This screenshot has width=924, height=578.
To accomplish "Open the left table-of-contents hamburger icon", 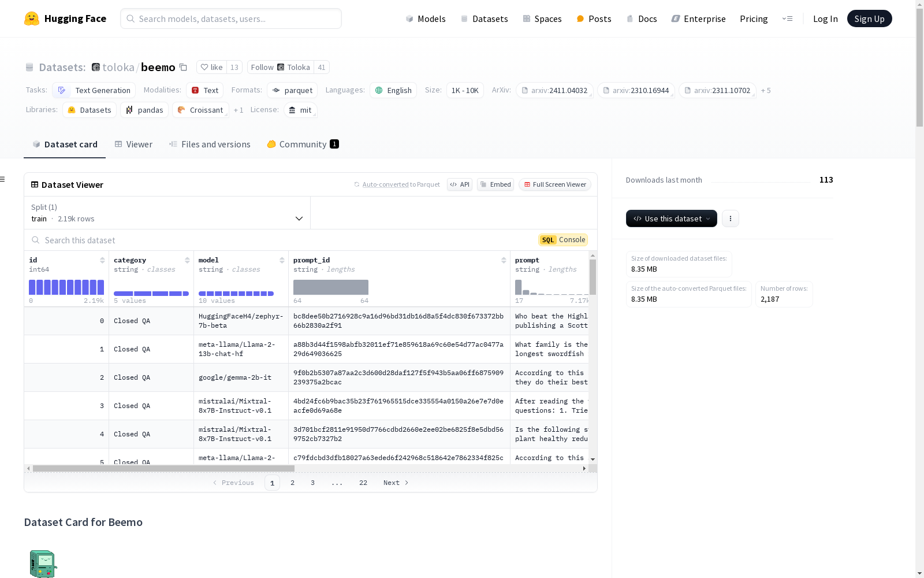I will tap(3, 179).
